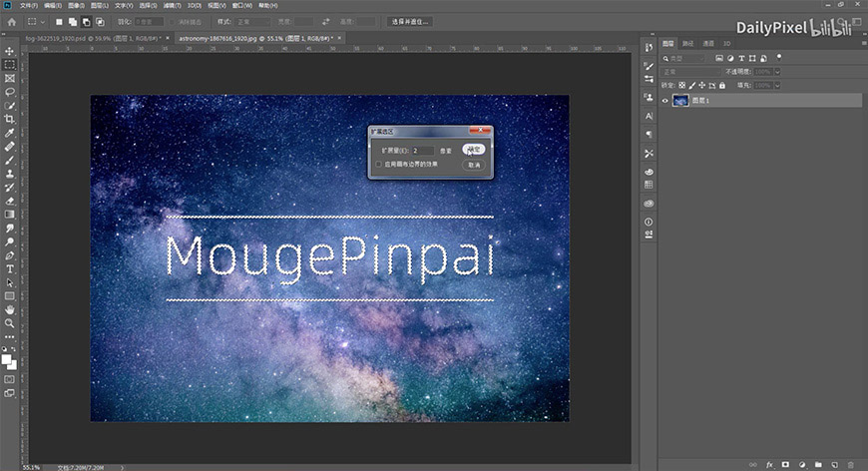The height and width of the screenshot is (471, 868).
Task: Select the Lasso tool
Action: pyautogui.click(x=9, y=92)
